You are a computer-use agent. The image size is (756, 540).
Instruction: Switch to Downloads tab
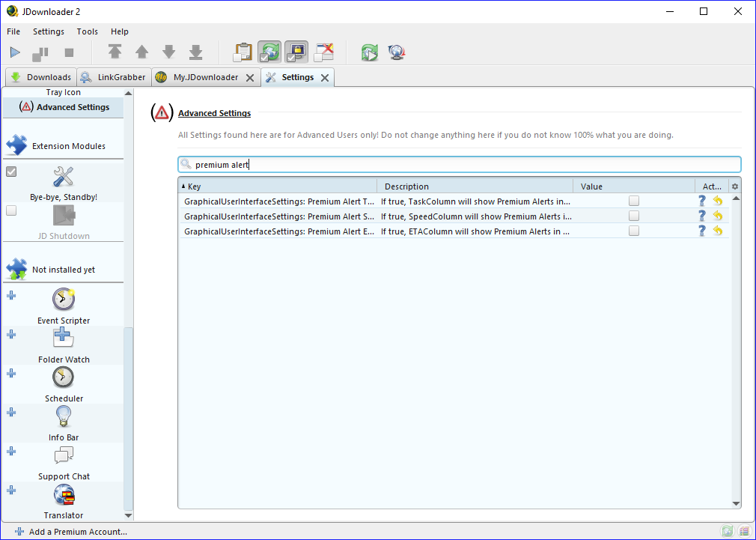click(41, 77)
